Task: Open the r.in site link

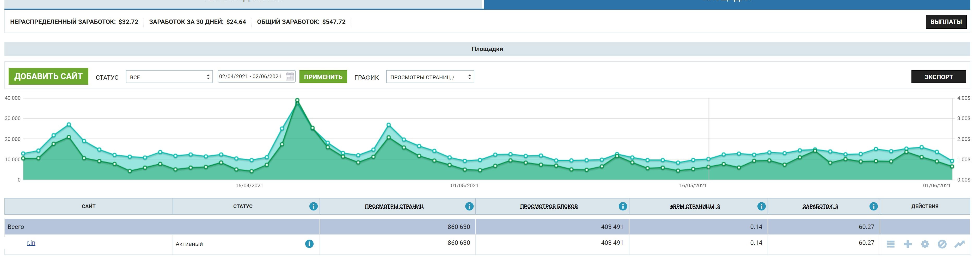Action: coord(31,243)
